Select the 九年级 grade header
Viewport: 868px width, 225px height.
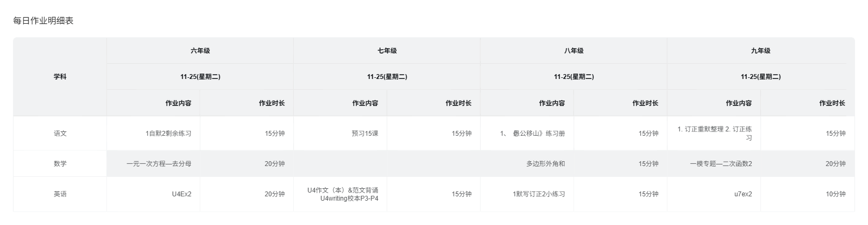[x=760, y=51]
